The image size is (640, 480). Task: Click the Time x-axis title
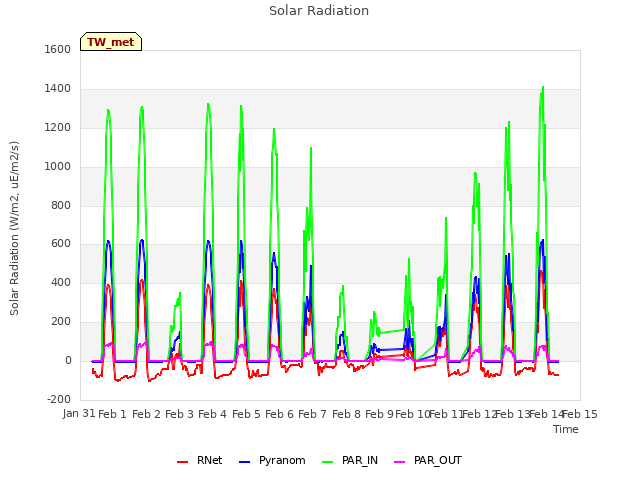coord(566,429)
